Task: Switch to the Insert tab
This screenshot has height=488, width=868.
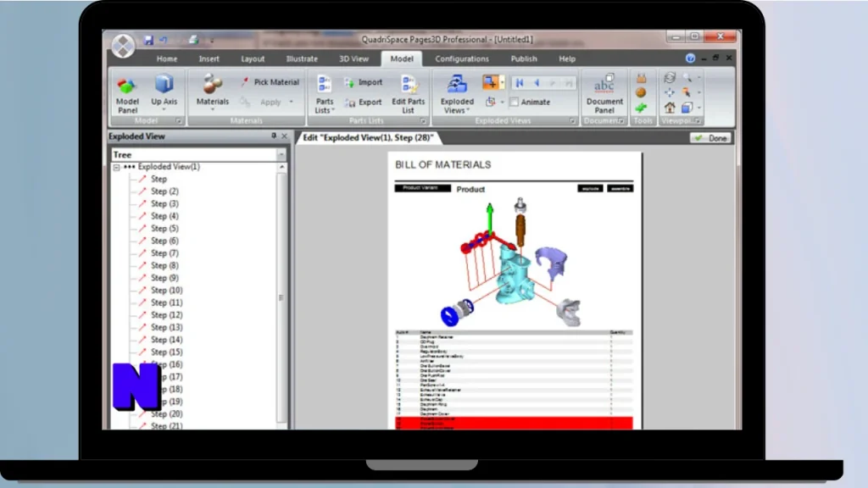Action: click(x=209, y=58)
